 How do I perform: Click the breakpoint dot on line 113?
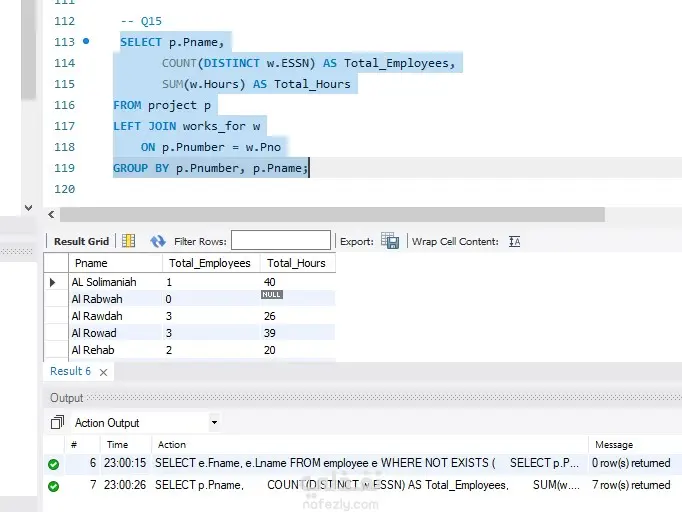coord(86,41)
